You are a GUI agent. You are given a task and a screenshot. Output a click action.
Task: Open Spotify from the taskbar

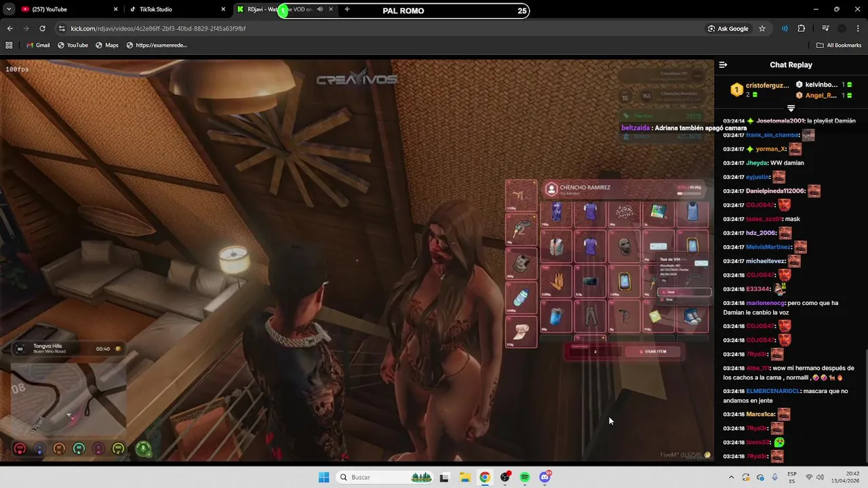[525, 477]
